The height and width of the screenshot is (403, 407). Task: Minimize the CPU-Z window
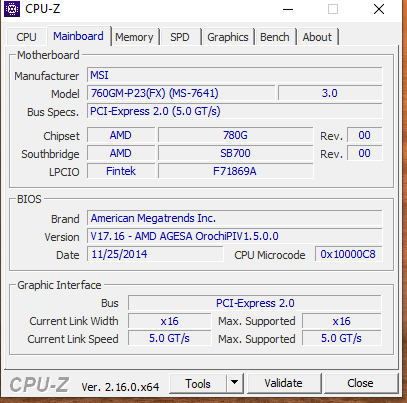(288, 9)
